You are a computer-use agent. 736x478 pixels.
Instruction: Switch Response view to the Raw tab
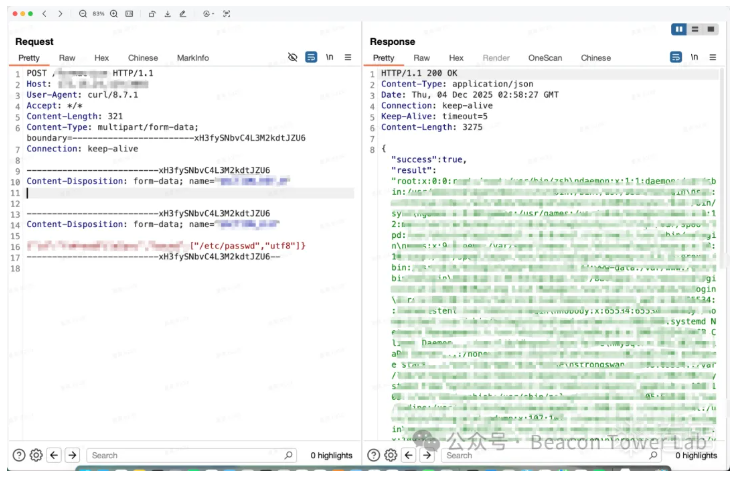click(x=422, y=58)
